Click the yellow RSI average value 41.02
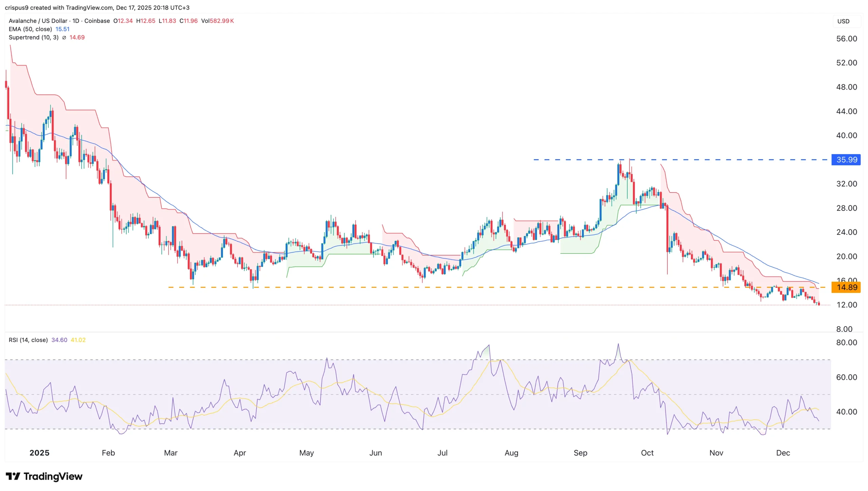Screen dimensions: 868x491 78,340
